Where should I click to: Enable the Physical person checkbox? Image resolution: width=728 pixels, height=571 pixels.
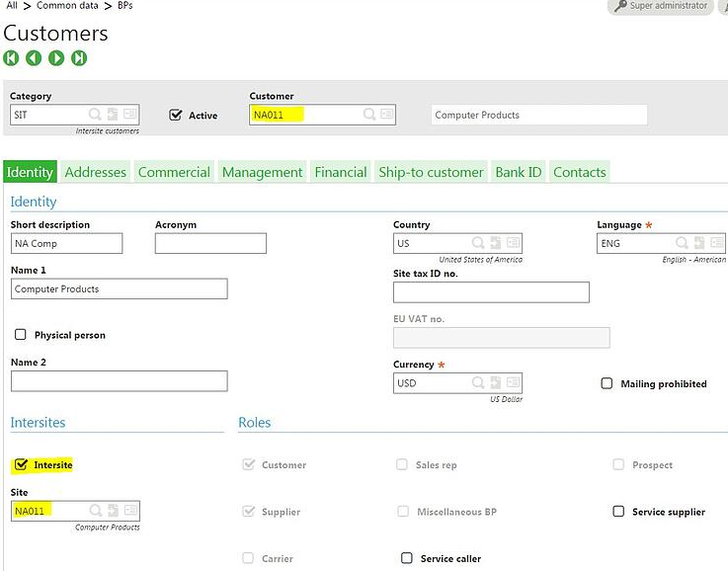point(21,335)
